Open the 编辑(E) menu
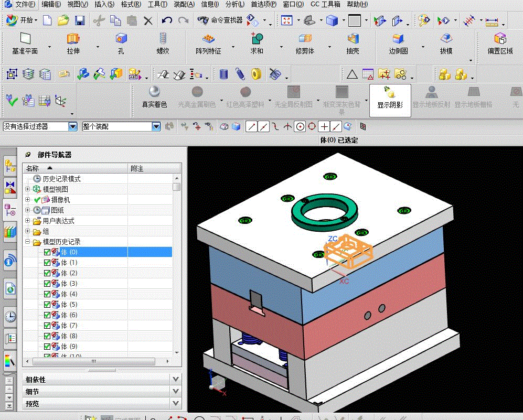 (51, 4)
